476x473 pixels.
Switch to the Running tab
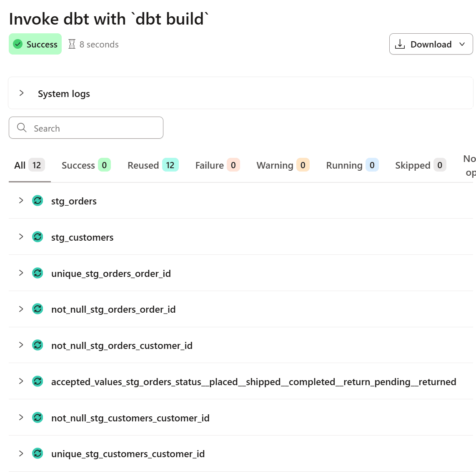[x=352, y=165]
